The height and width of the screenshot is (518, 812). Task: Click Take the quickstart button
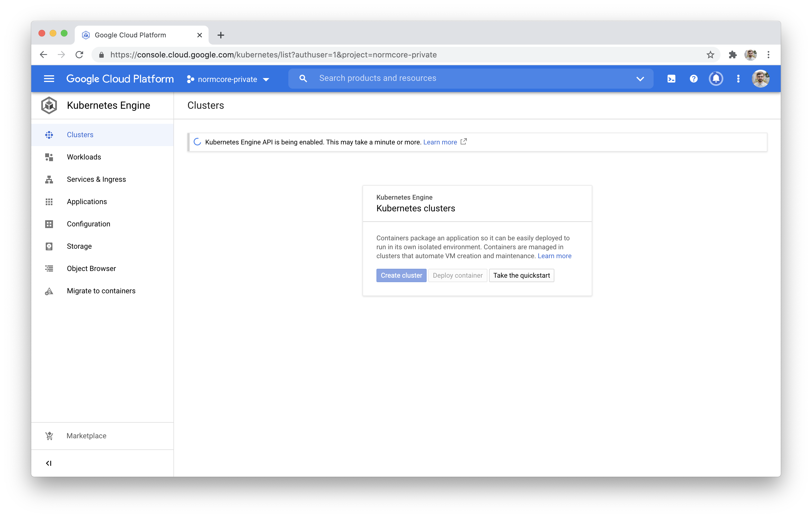(x=521, y=275)
